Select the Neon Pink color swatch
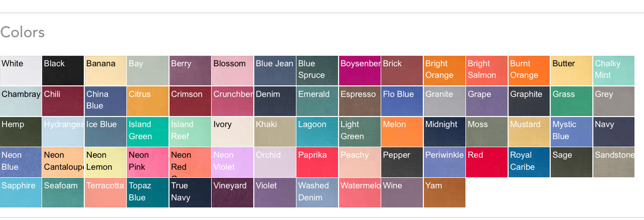The height and width of the screenshot is (220, 644). tap(147, 162)
